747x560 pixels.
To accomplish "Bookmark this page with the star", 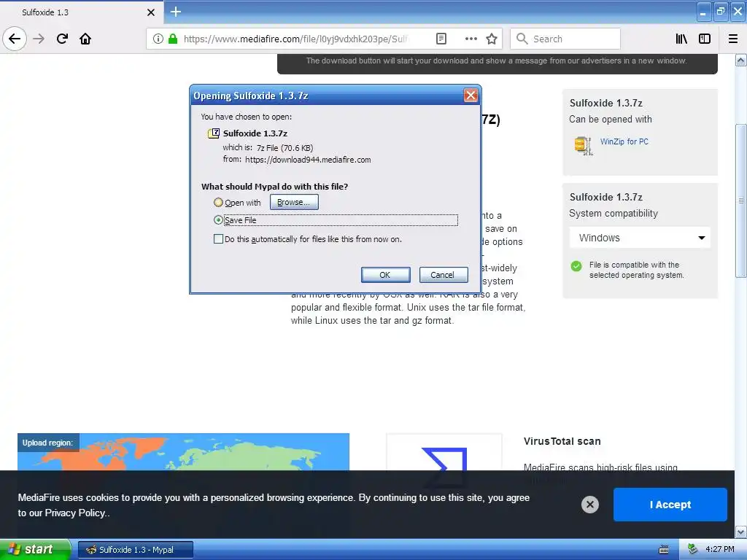I will point(492,39).
